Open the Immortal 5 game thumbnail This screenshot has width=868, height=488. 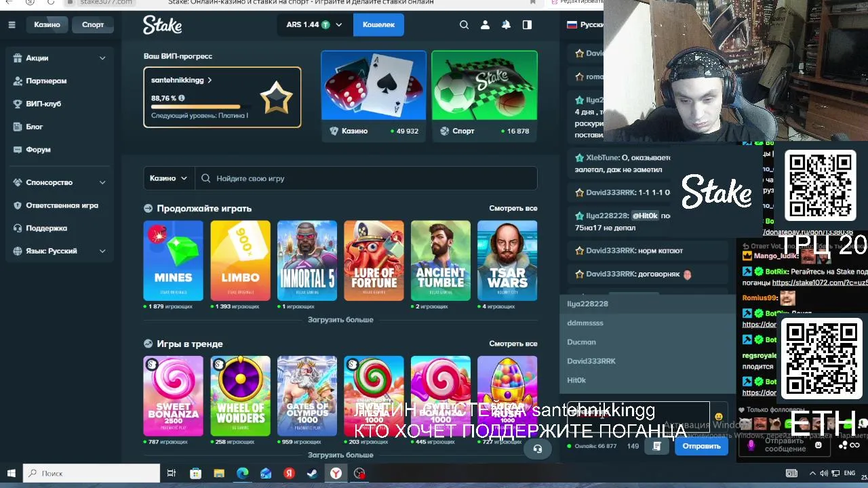coord(307,260)
